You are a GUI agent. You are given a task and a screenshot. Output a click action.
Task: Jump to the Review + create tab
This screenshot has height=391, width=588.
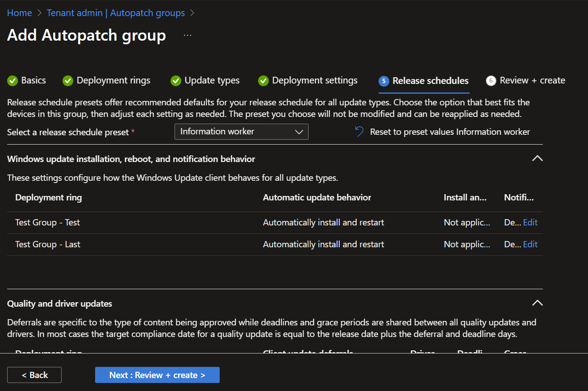coord(525,81)
